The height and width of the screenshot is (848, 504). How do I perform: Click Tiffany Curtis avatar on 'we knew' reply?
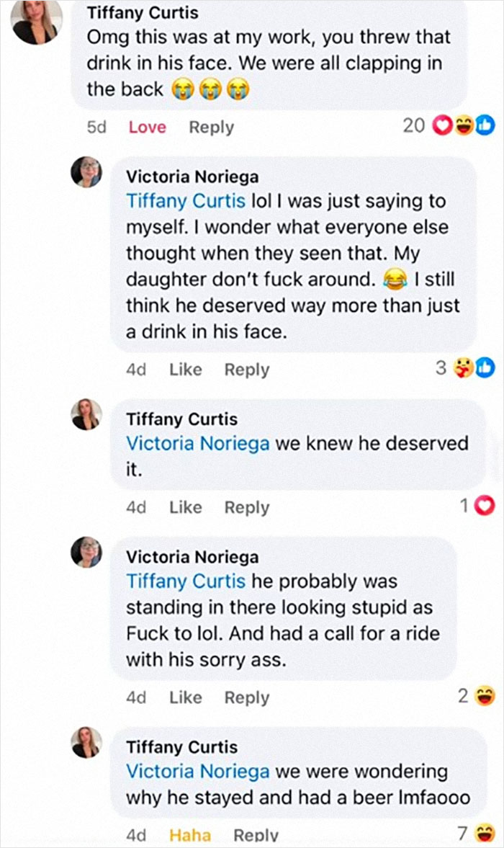pos(86,414)
